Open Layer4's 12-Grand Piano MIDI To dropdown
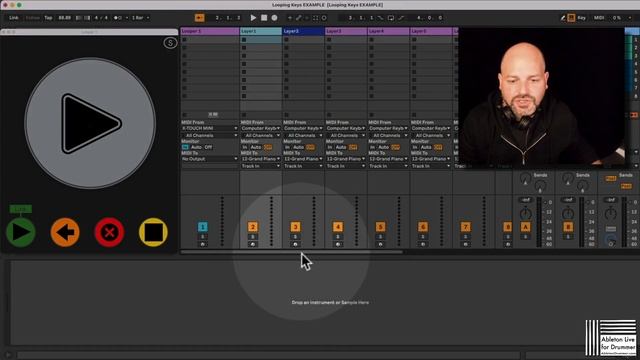The width and height of the screenshot is (640, 360). click(388, 159)
